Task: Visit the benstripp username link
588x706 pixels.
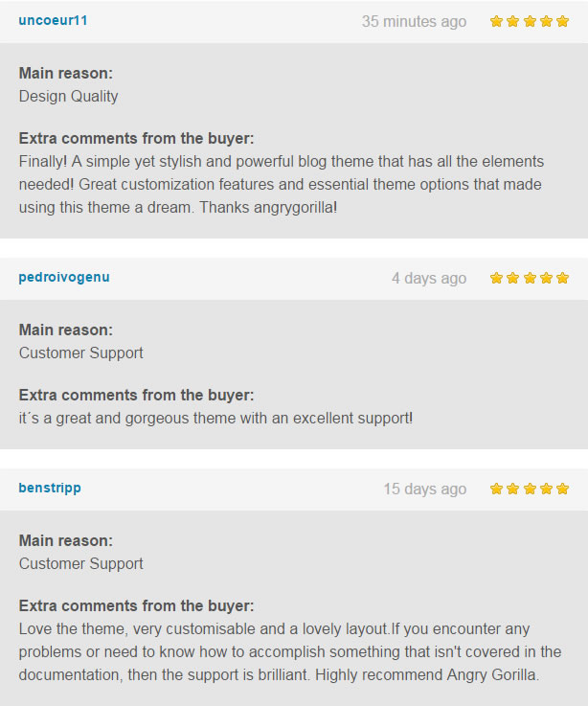Action: (x=50, y=488)
